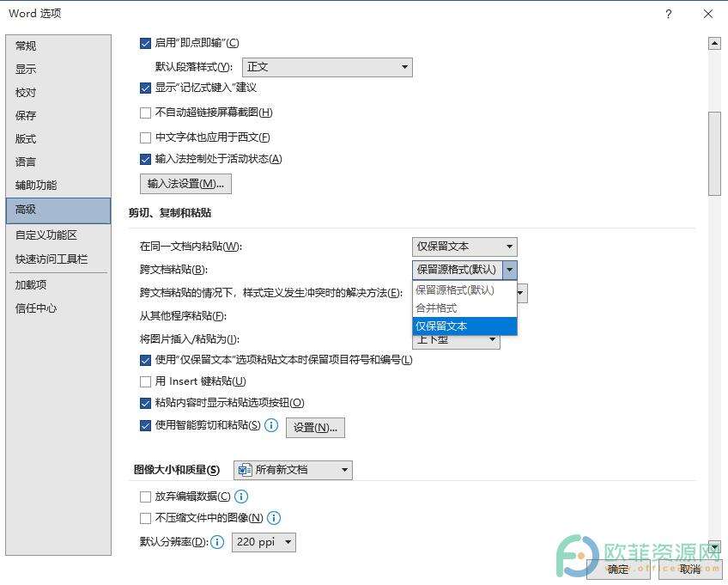
Task: Click the info icon beside 默认分辨率
Action: pyautogui.click(x=217, y=542)
